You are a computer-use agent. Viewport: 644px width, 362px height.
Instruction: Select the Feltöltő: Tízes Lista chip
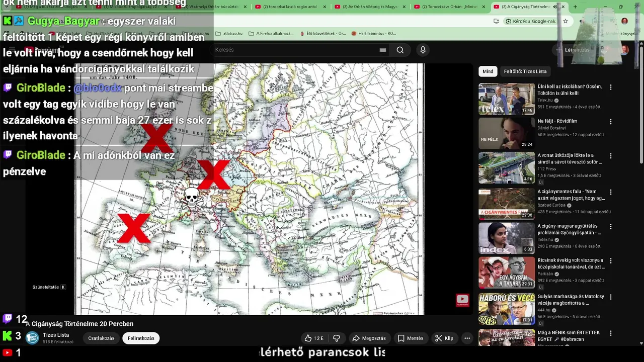click(x=525, y=71)
